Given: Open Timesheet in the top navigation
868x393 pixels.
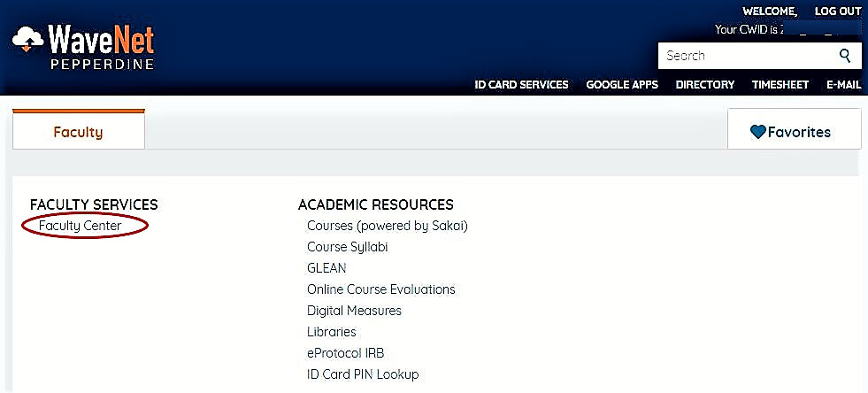Looking at the screenshot, I should [x=780, y=85].
